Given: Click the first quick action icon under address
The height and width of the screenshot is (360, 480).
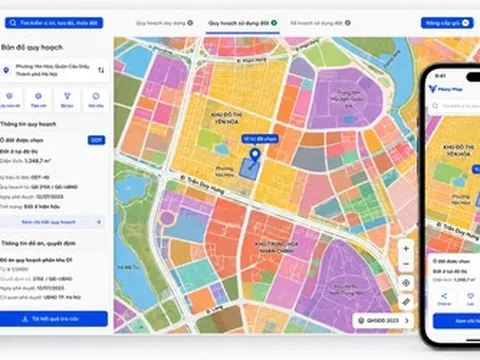Looking at the screenshot, I should pos(9,96).
